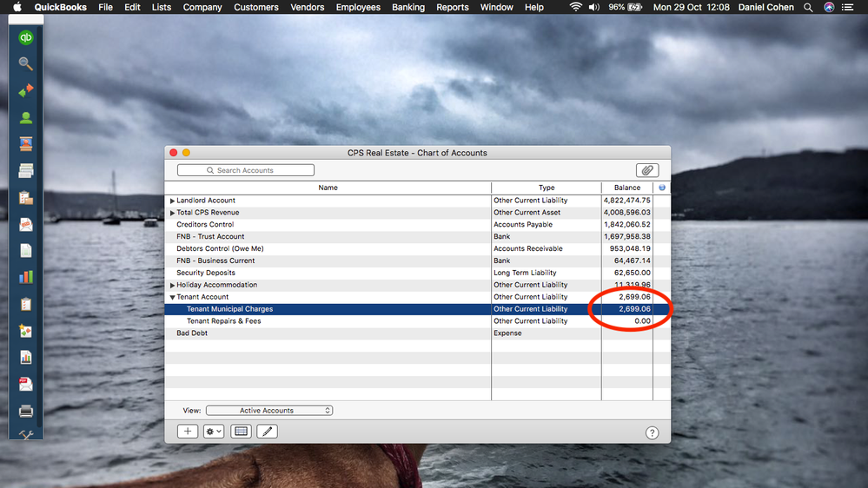Screen dimensions: 868x488
Task: Click the 96% battery status indicator
Action: click(x=625, y=7)
